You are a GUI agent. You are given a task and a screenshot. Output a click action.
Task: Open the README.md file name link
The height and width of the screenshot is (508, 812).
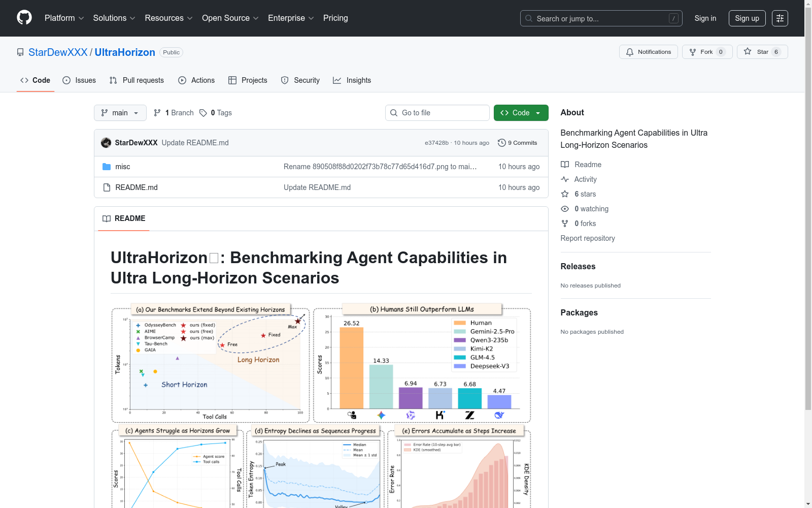[x=137, y=187]
